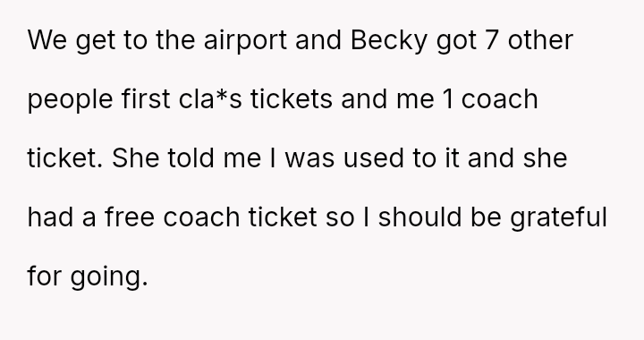The image size is (644, 340).
Task: Click the word "told" in the third line
Action: 191,158
